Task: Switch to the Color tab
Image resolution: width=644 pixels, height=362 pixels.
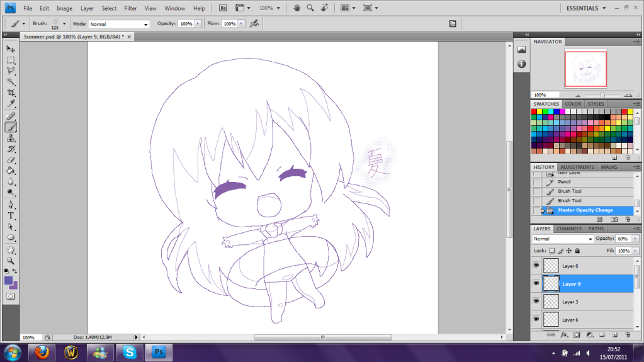Action: click(572, 104)
